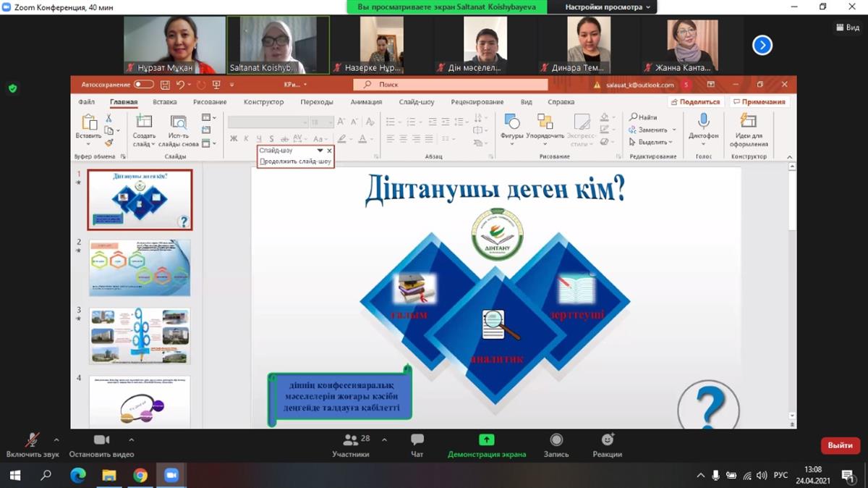The height and width of the screenshot is (488, 868).
Task: Click the encryption shield icon
Action: [12, 88]
